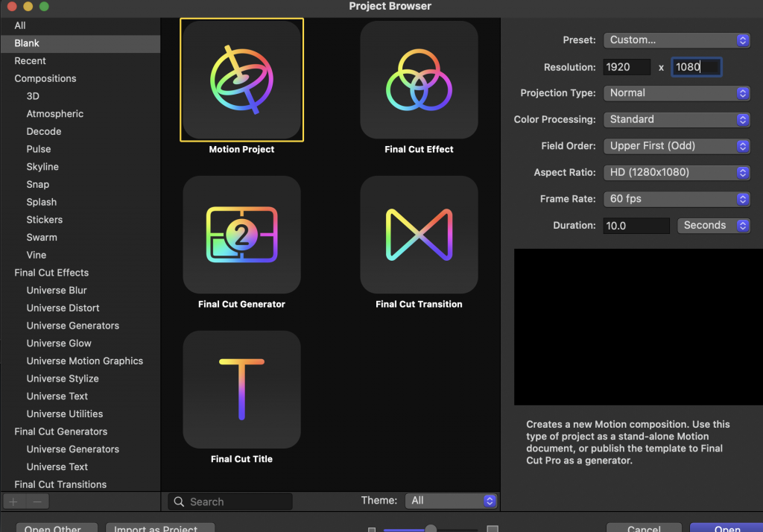Select Universe Text under Final Cut Effects
Image resolution: width=763 pixels, height=532 pixels.
(x=80, y=396)
